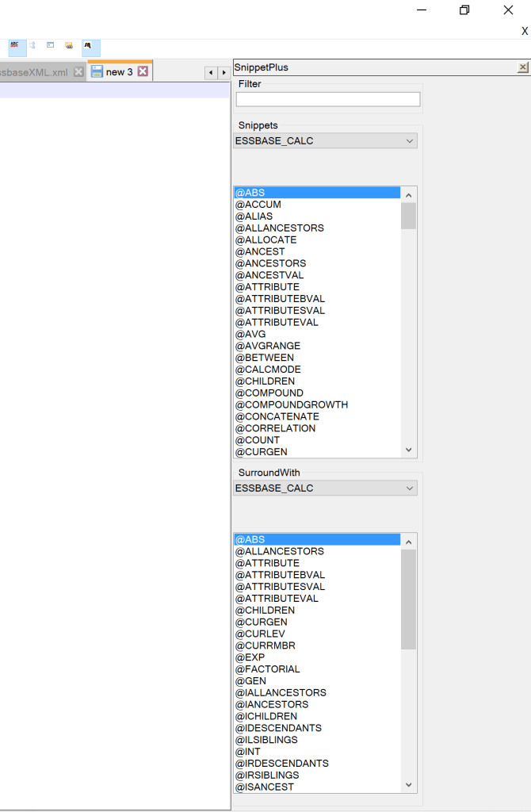The height and width of the screenshot is (812, 531).
Task: Select @ANCEST snippet
Action: tap(317, 251)
